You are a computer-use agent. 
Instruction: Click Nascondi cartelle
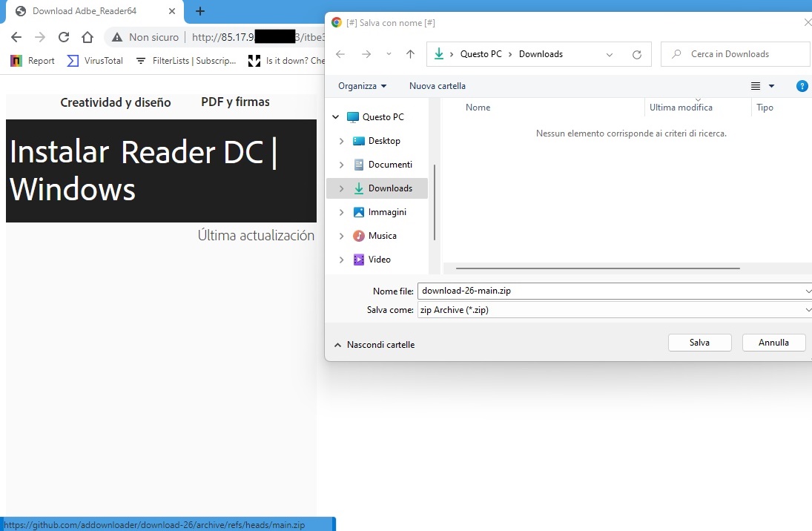pyautogui.click(x=374, y=345)
